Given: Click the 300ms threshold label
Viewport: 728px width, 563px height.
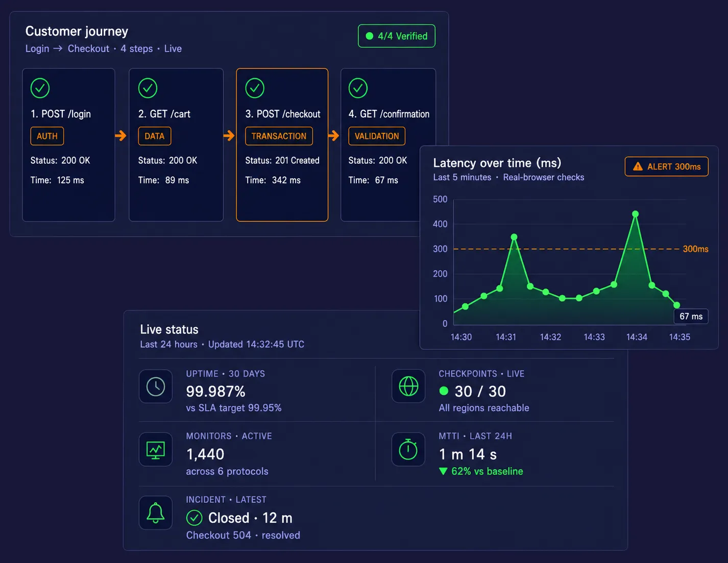Looking at the screenshot, I should 695,249.
